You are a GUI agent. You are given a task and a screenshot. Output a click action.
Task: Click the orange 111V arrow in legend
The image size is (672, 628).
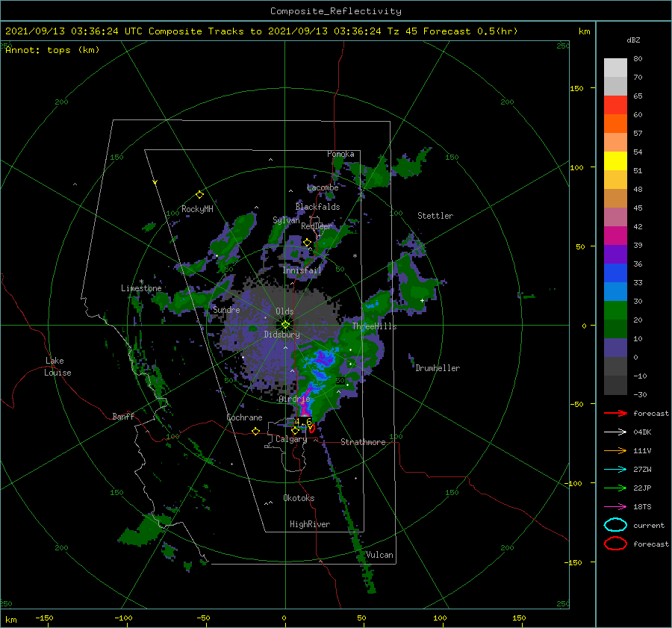tap(615, 450)
